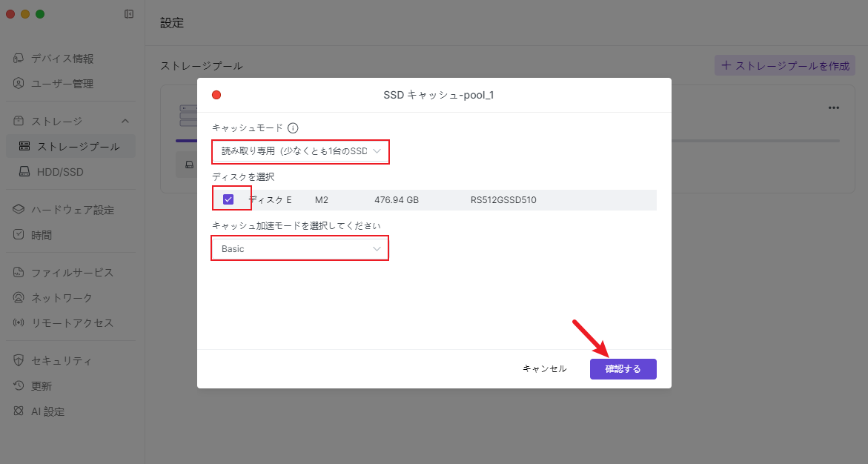
Task: Click the ユーザー管理 sidebar icon
Action: 19,84
